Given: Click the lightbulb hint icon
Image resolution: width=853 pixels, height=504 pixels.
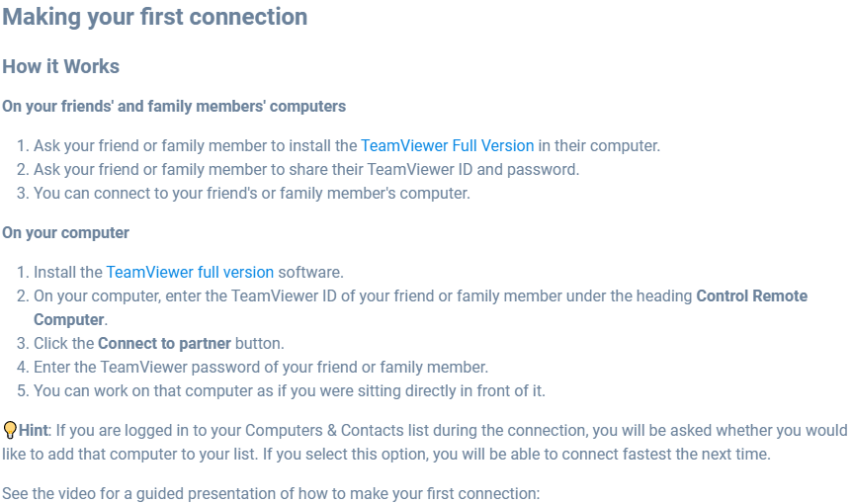Looking at the screenshot, I should (x=10, y=430).
